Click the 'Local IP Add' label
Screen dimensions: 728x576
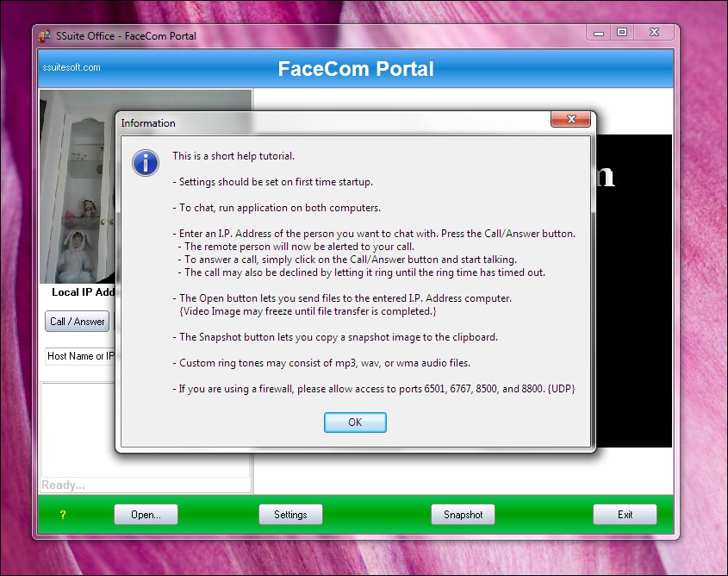83,292
